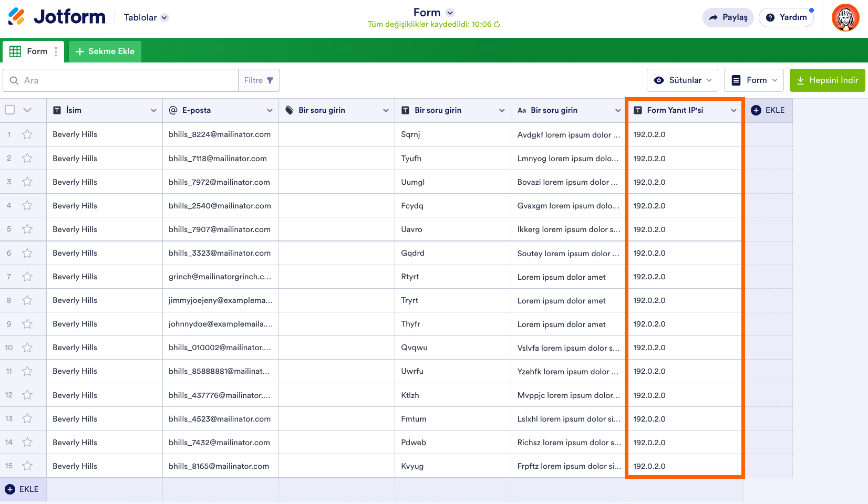This screenshot has width=868, height=504.
Task: Open the Aa Bir soru girin column arrow
Action: pyautogui.click(x=618, y=110)
